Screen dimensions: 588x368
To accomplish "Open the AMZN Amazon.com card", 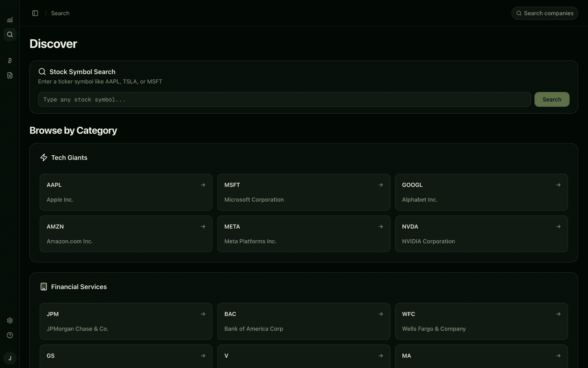I will 126,234.
